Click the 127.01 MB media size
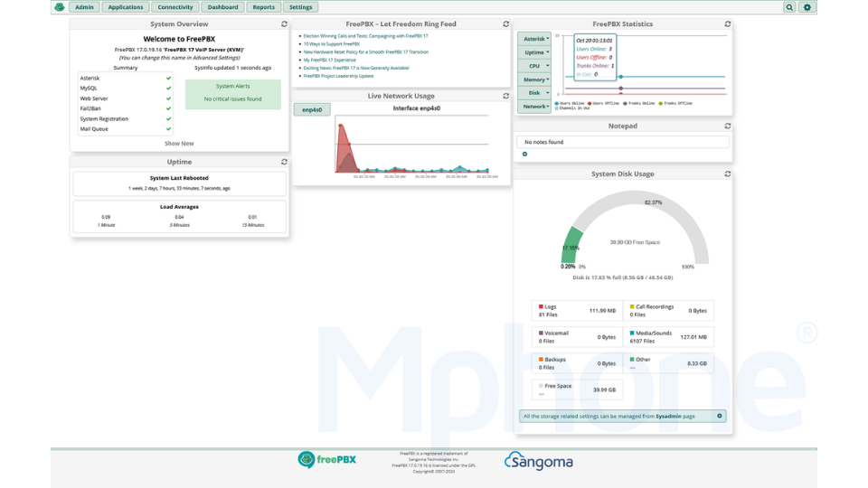 tap(693, 337)
